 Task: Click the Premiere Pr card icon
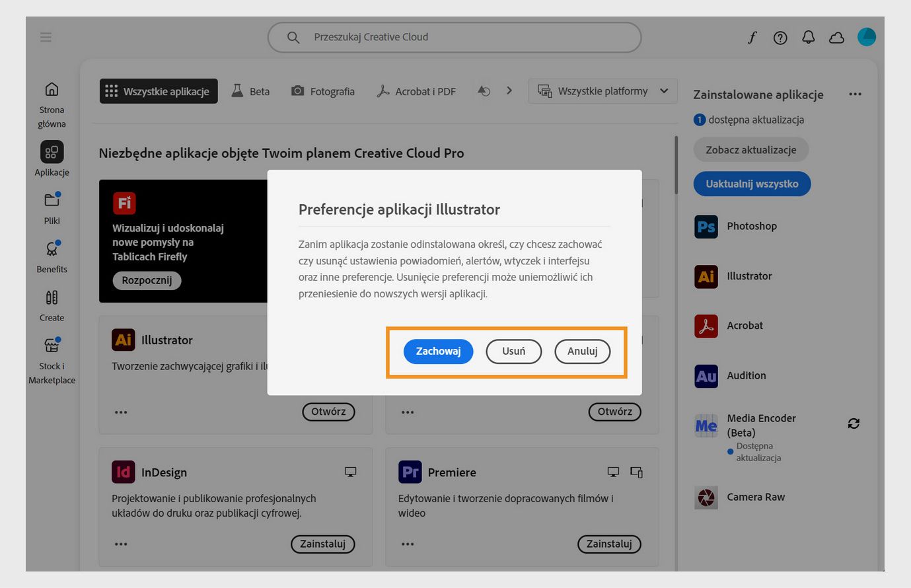410,472
